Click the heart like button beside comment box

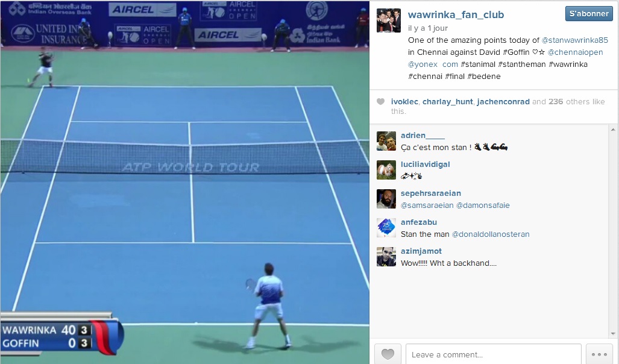tap(388, 354)
